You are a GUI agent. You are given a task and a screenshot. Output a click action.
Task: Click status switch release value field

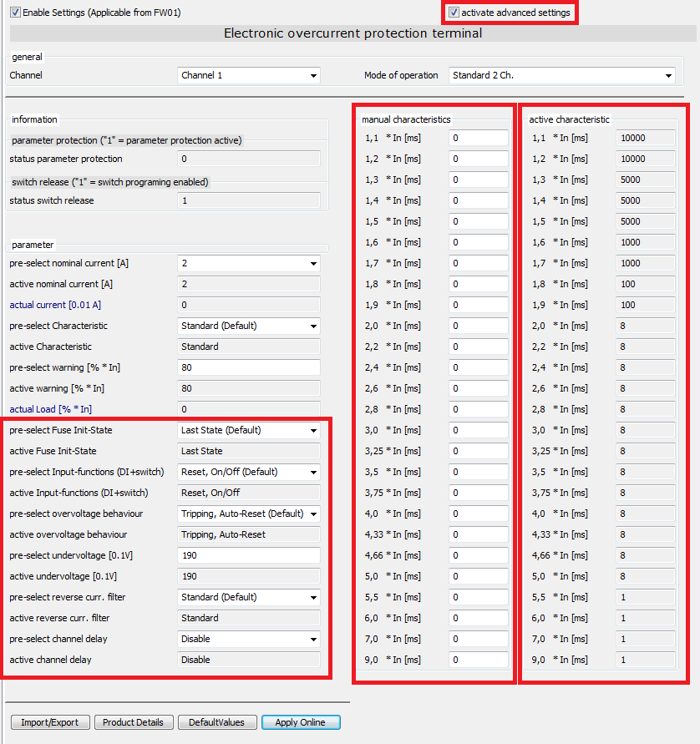coord(249,200)
